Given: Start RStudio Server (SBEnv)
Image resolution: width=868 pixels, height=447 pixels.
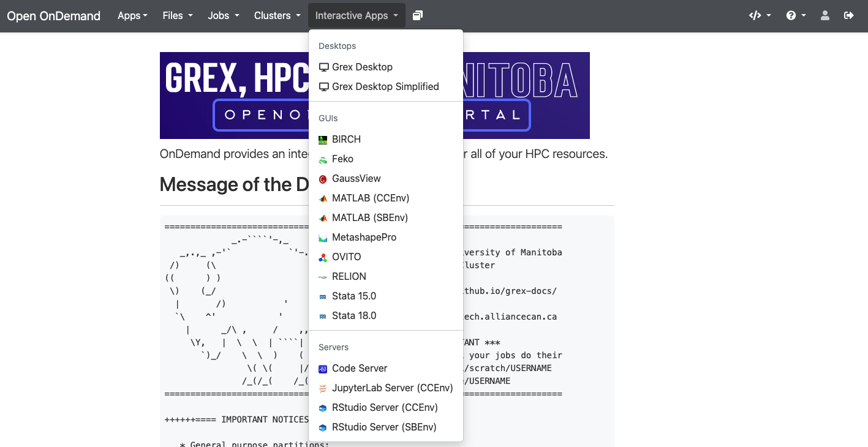Looking at the screenshot, I should 386,427.
